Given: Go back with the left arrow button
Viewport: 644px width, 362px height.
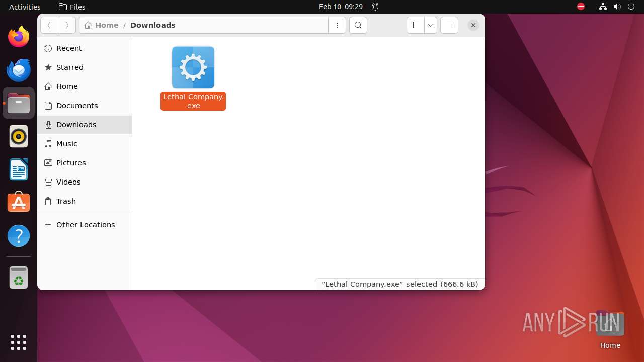Looking at the screenshot, I should pos(49,25).
